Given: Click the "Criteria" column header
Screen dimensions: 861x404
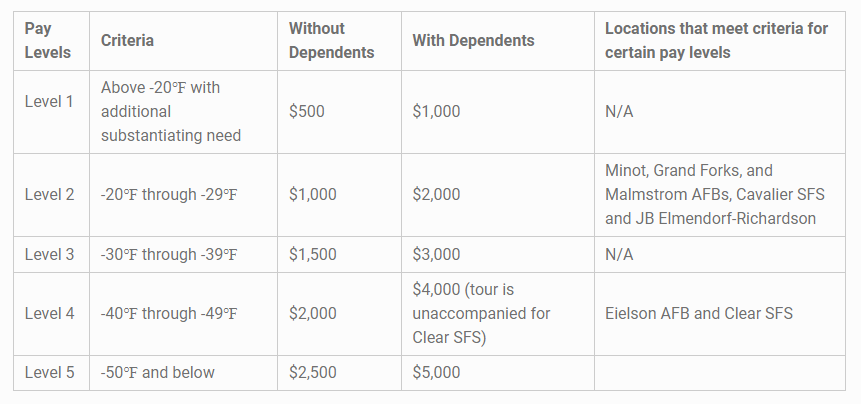Looking at the screenshot, I should click(127, 41).
